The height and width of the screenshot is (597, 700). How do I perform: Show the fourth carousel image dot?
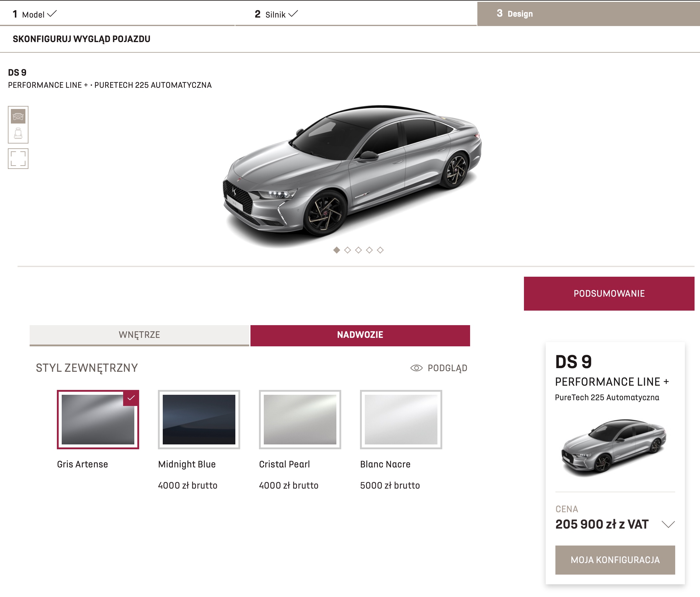pos(369,250)
